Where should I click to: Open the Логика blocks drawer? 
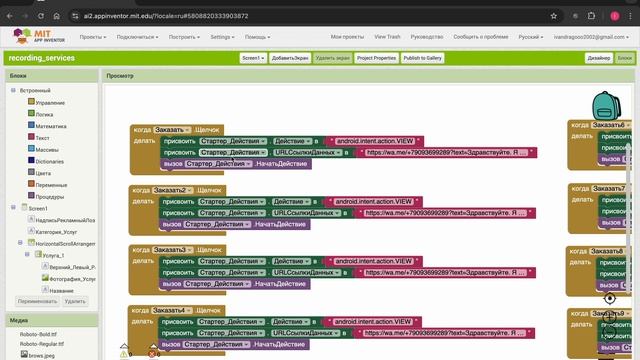[x=44, y=115]
